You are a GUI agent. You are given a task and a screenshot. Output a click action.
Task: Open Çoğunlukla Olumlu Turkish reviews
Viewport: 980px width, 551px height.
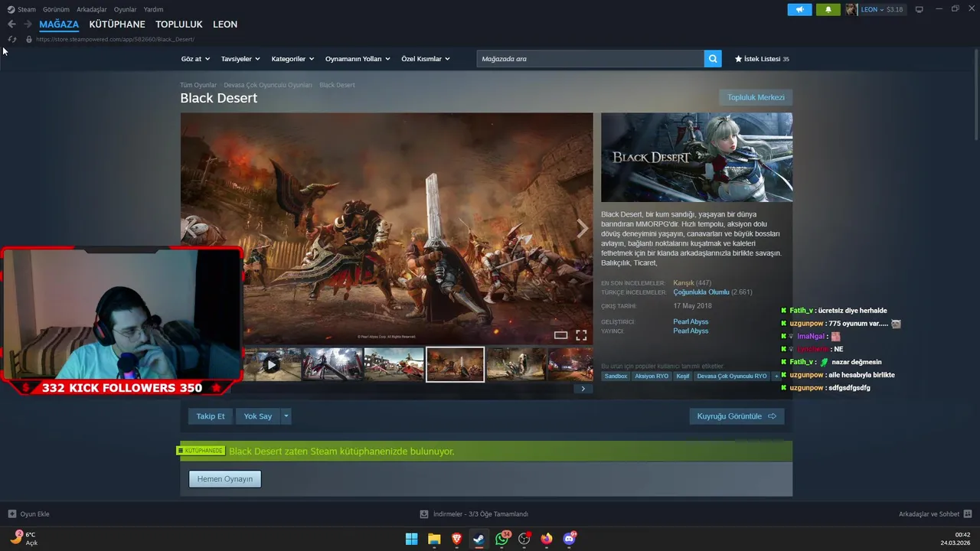[701, 292]
